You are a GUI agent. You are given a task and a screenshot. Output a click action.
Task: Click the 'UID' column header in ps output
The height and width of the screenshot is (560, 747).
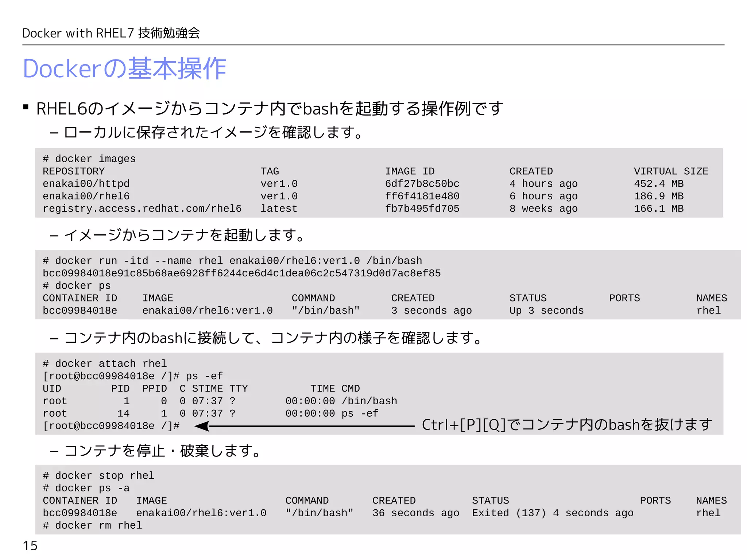[x=52, y=389]
